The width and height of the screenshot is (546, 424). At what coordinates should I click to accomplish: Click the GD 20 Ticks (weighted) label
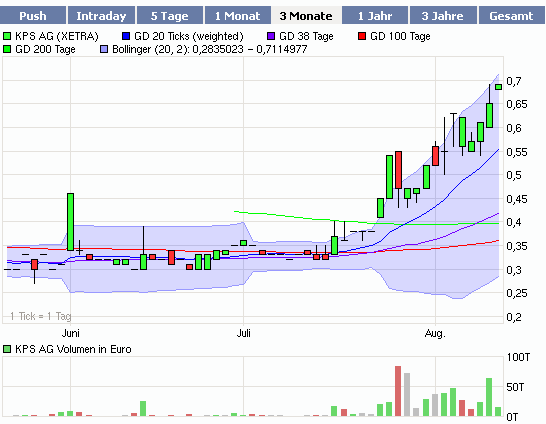(189, 36)
